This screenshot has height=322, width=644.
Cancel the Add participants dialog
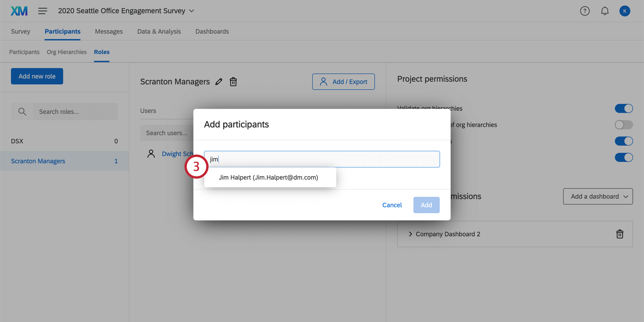[x=392, y=205]
